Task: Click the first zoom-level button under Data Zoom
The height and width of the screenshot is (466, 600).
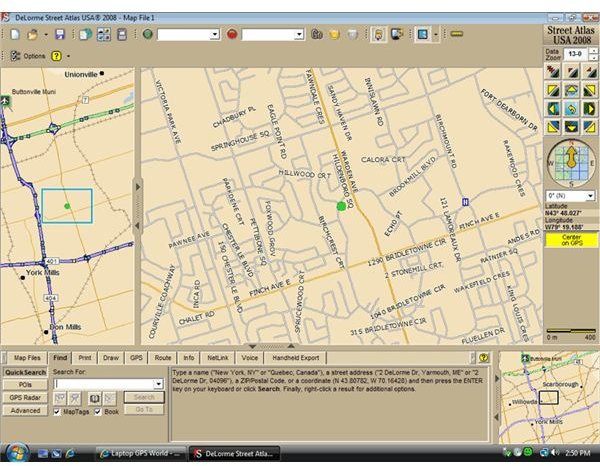Action: click(553, 72)
